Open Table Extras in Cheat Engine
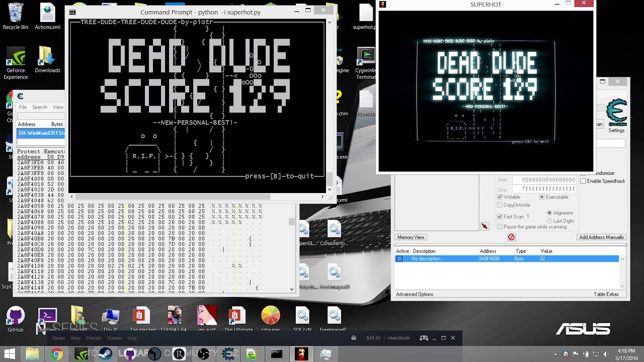This screenshot has height=362, width=644. point(606,294)
